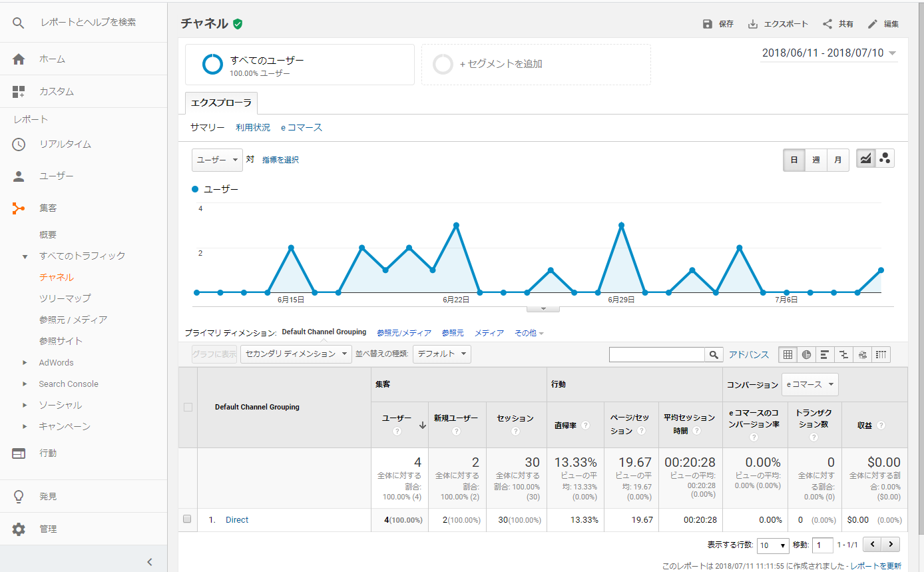Open the ホーム home icon

point(19,59)
